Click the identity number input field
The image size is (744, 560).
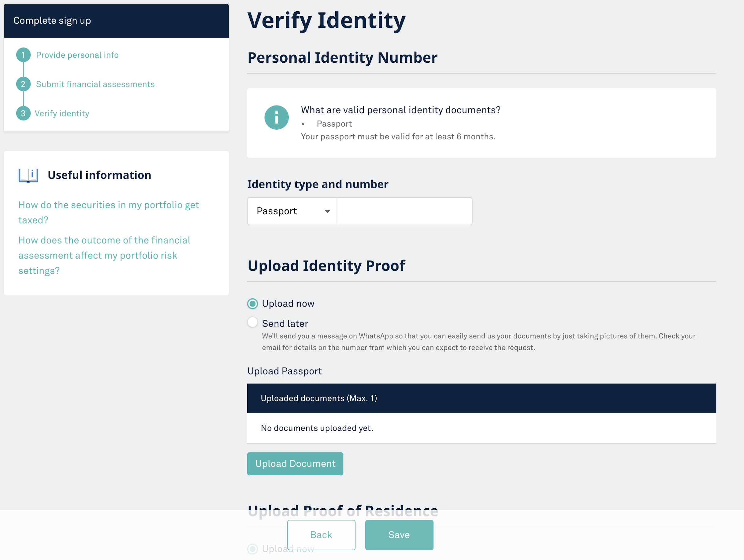[x=404, y=211]
